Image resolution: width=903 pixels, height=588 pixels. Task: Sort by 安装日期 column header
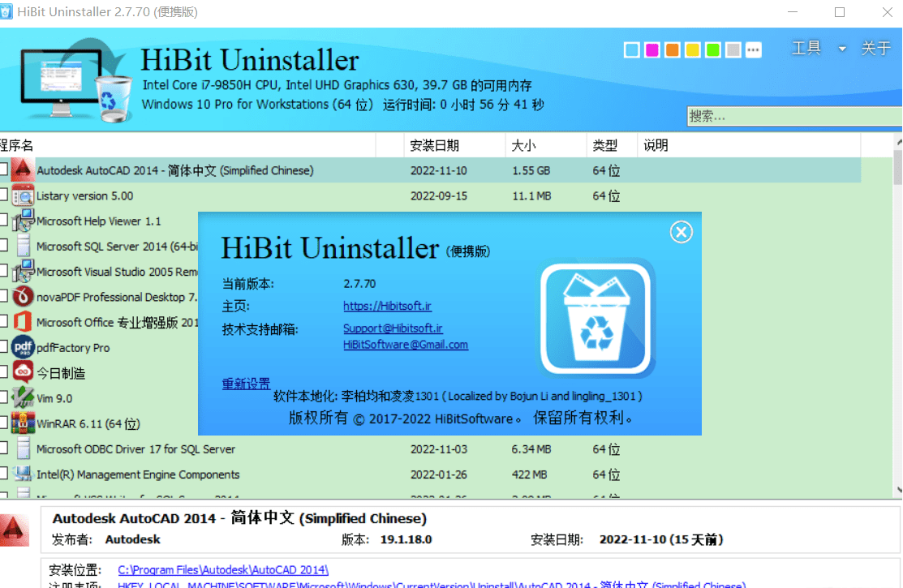455,145
